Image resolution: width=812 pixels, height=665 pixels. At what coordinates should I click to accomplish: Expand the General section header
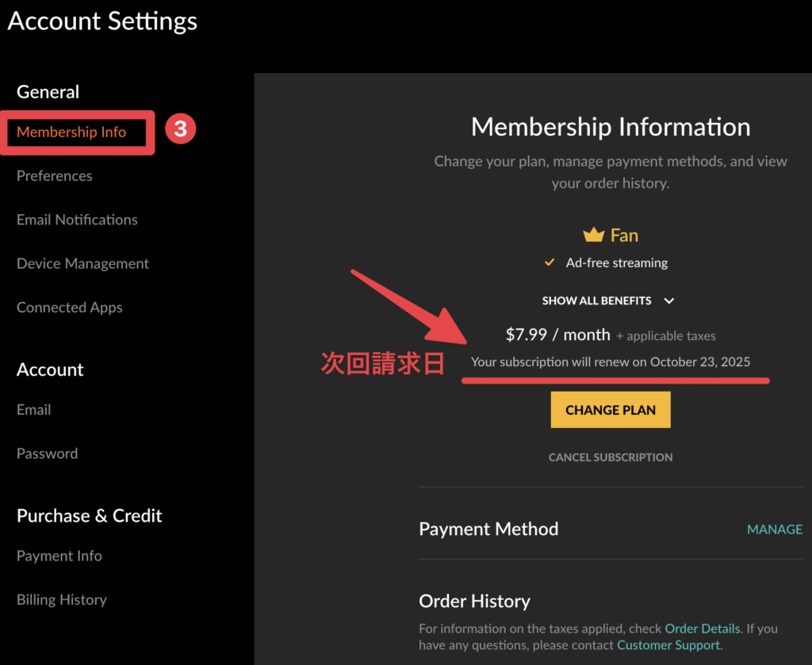pyautogui.click(x=48, y=92)
